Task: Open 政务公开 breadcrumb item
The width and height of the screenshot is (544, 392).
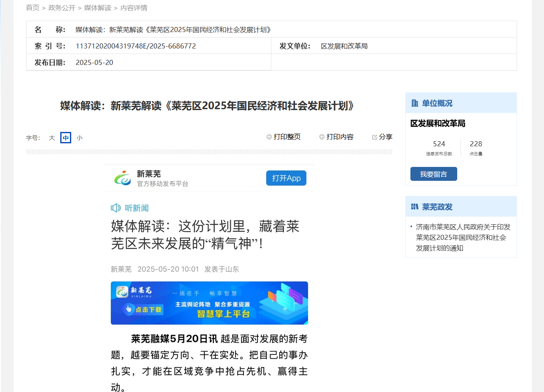Action: [x=62, y=8]
